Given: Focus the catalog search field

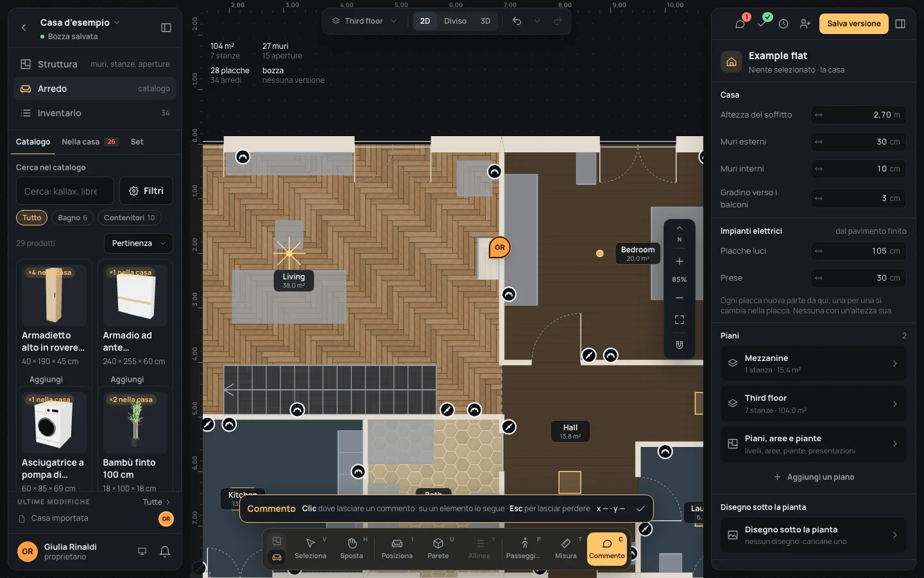Looking at the screenshot, I should tap(65, 191).
